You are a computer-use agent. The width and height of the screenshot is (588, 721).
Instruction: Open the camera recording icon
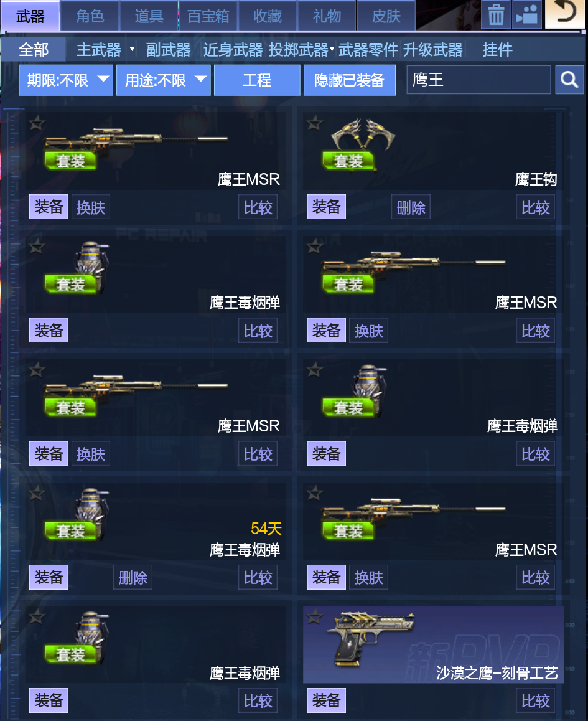coord(527,15)
